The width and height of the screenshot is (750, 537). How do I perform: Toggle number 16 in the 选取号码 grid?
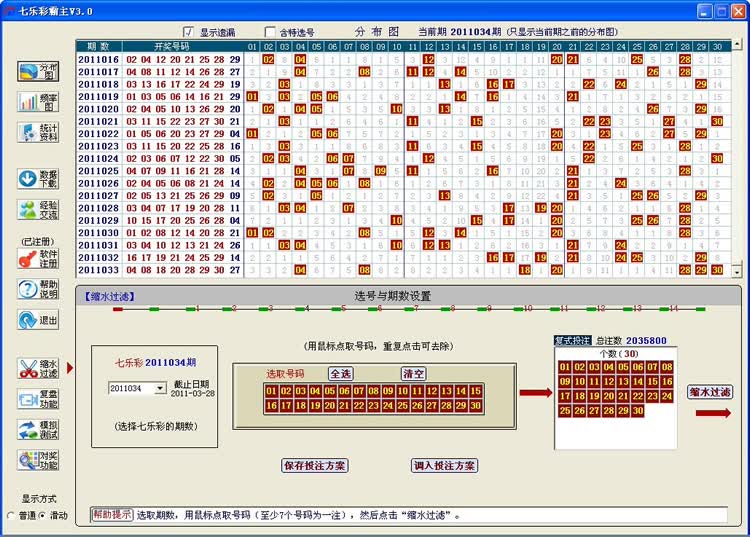click(x=271, y=405)
